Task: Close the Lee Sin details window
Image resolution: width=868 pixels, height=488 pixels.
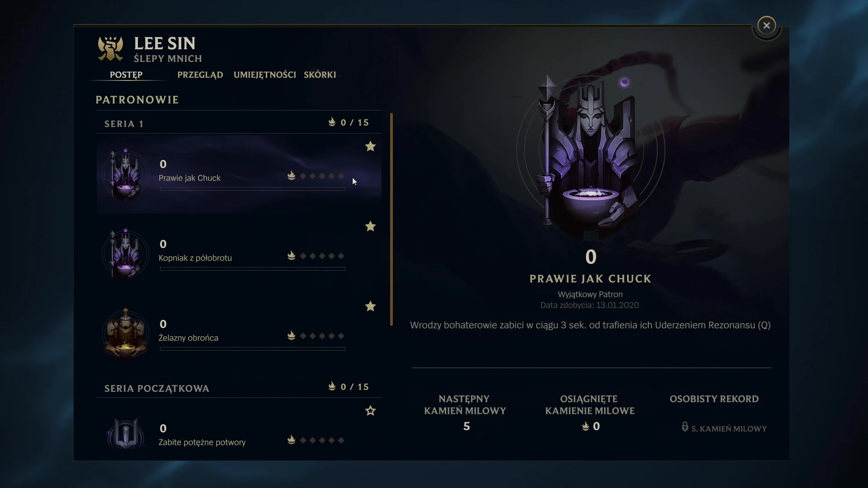Action: click(766, 26)
